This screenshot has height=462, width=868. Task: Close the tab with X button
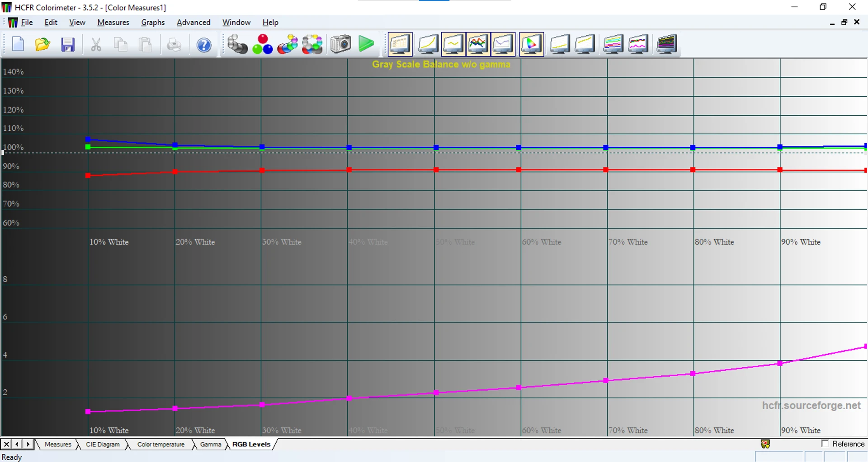click(6, 444)
